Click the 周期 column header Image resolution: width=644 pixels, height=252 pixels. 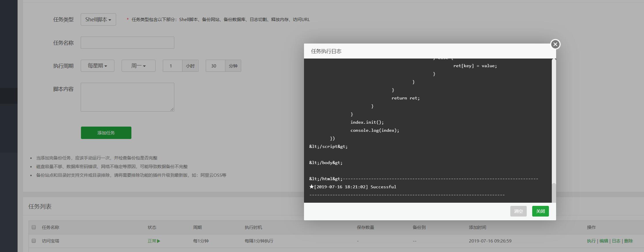point(197,227)
